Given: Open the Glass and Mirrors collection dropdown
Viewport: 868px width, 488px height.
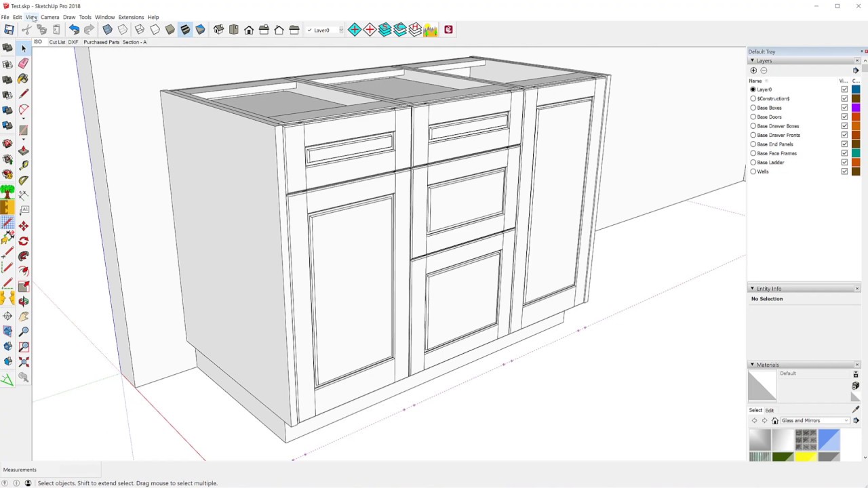Looking at the screenshot, I should pyautogui.click(x=846, y=421).
